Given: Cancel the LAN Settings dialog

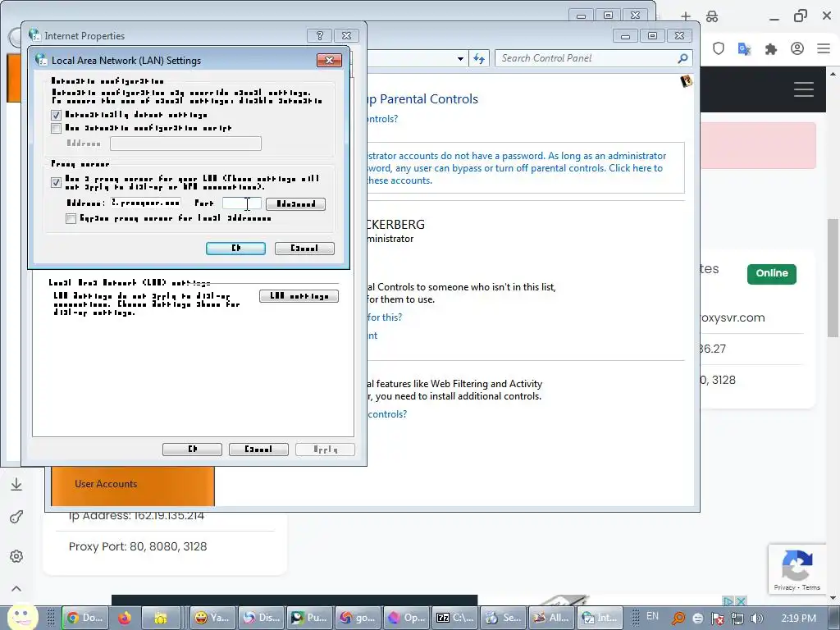Looking at the screenshot, I should [x=304, y=249].
